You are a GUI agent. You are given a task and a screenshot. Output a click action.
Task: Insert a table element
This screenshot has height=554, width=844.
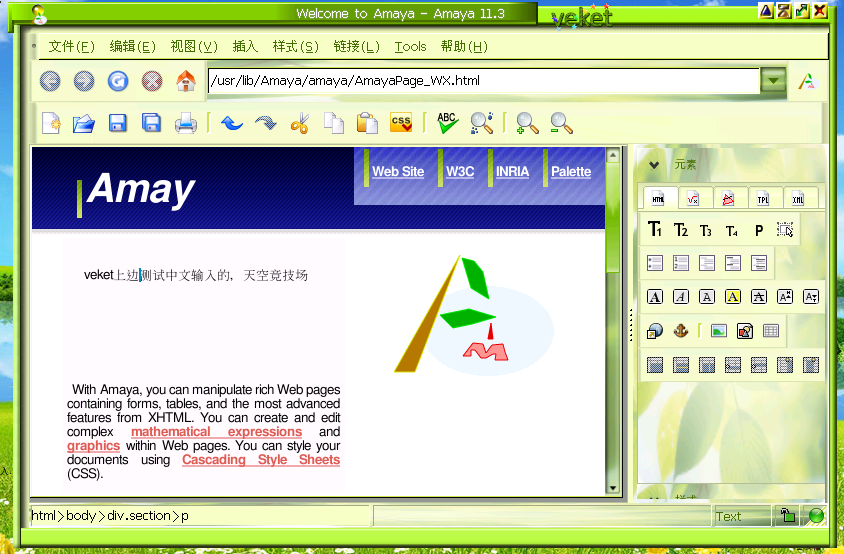tap(771, 331)
